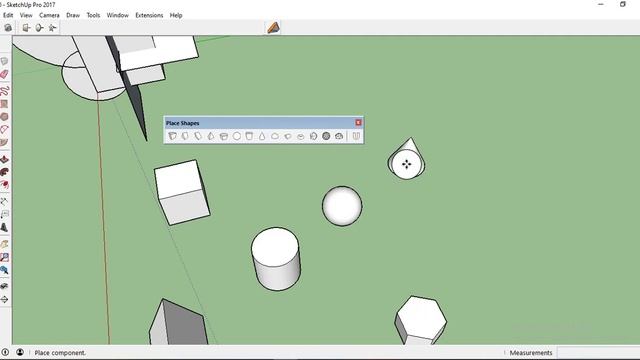Image resolution: width=640 pixels, height=360 pixels.
Task: Select the Pan hand tool
Action: pos(4,244)
